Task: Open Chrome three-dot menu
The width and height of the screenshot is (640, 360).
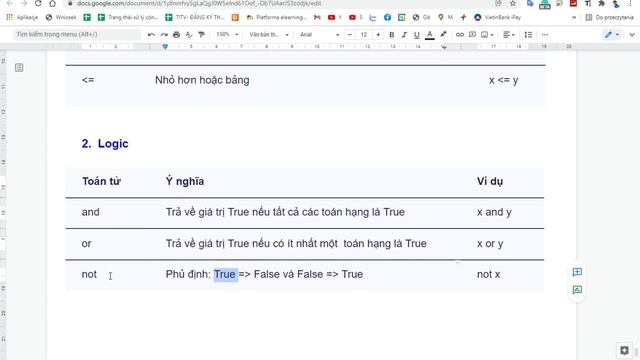Action: pos(631,3)
